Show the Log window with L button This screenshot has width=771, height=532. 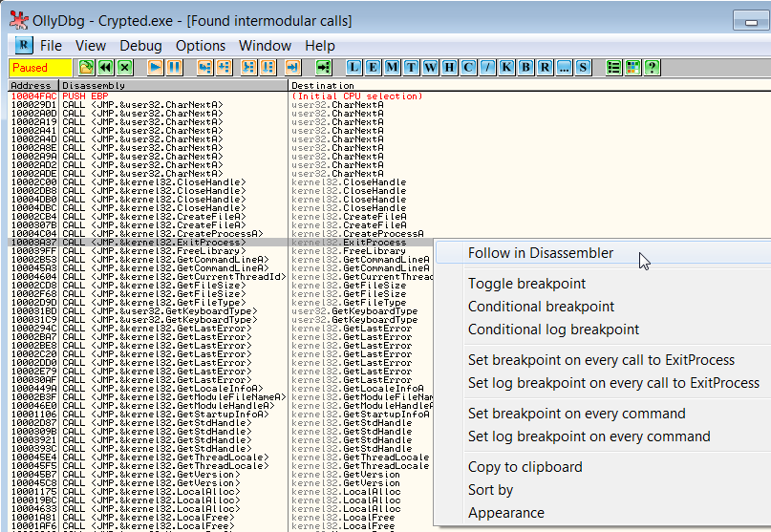(x=353, y=68)
